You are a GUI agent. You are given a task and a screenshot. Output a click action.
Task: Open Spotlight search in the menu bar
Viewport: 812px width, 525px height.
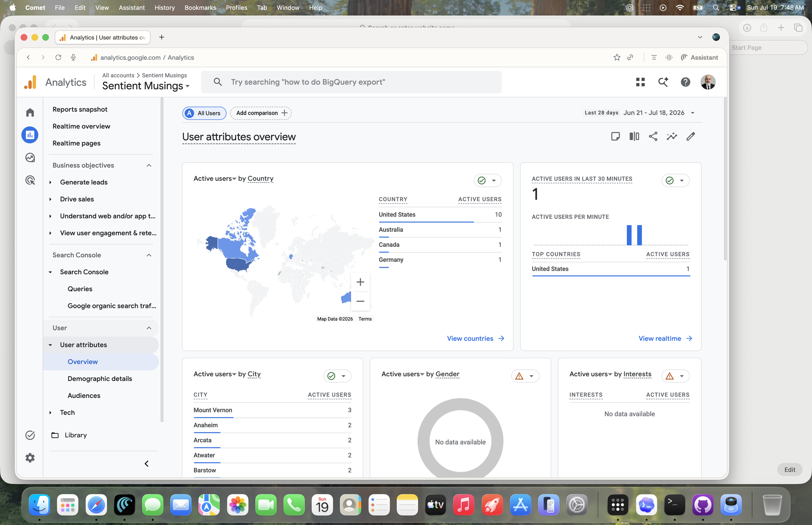point(716,7)
